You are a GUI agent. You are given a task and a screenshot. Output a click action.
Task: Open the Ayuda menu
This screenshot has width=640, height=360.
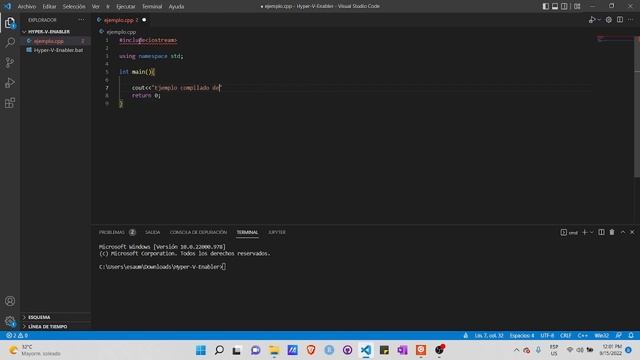176,6
